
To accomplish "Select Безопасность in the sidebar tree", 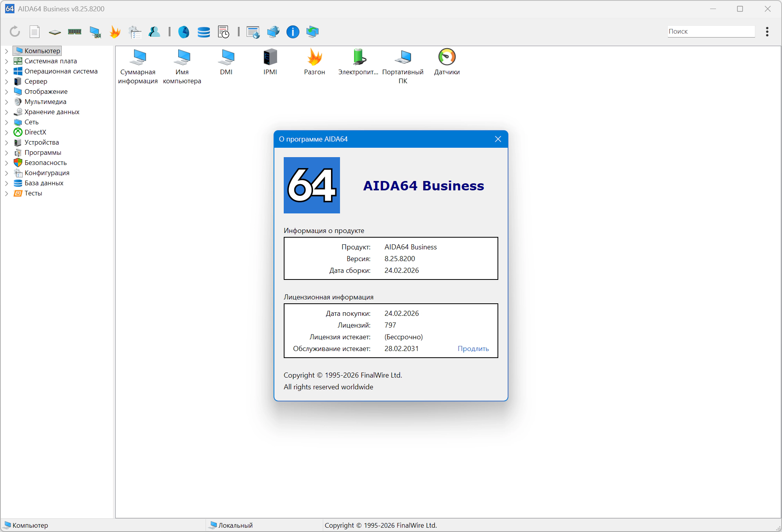I will [45, 163].
